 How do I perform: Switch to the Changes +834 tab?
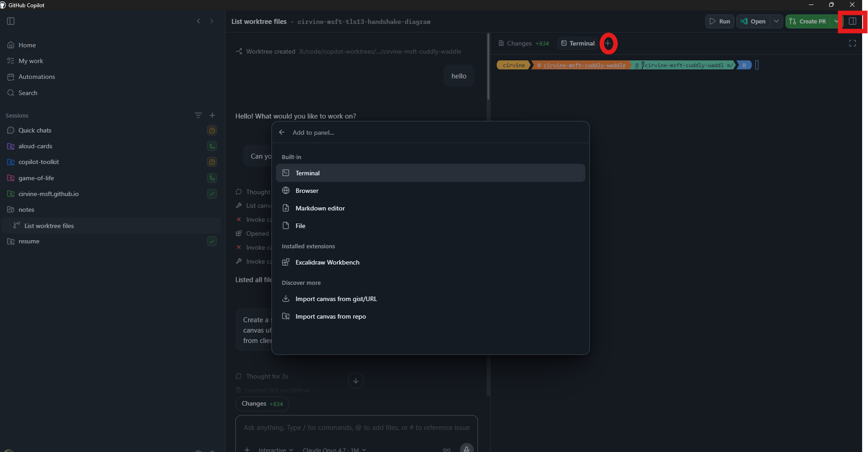[524, 43]
